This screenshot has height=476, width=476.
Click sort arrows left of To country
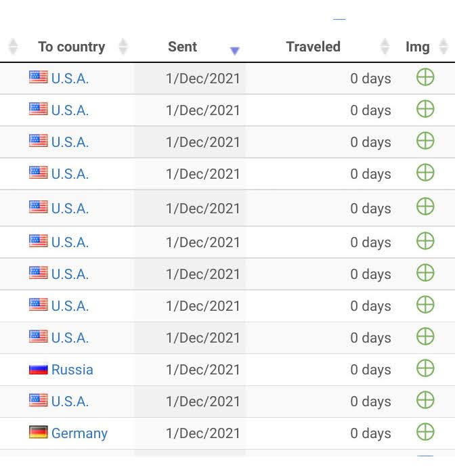13,47
